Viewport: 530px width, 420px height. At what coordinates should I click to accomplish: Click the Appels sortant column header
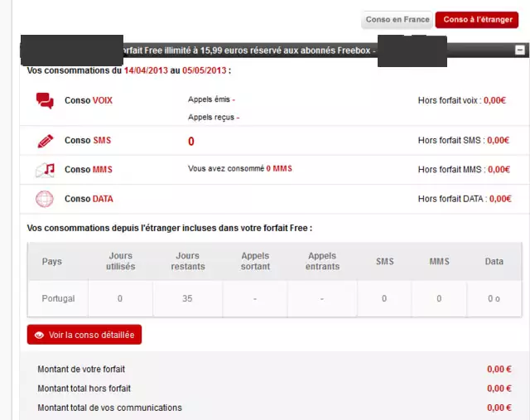[x=255, y=262]
